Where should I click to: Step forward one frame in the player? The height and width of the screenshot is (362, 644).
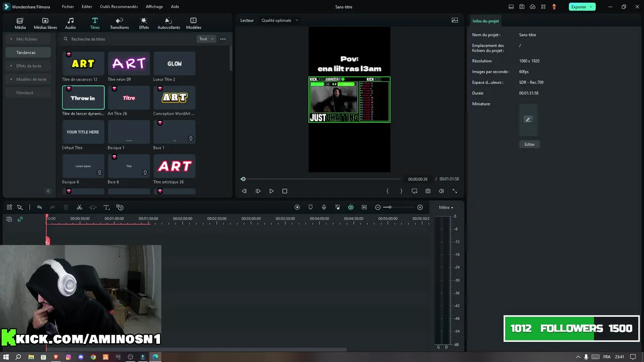[x=258, y=191]
